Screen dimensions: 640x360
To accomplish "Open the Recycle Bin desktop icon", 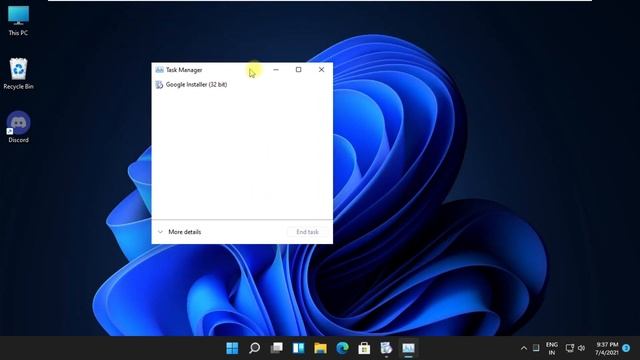I will tap(18, 74).
